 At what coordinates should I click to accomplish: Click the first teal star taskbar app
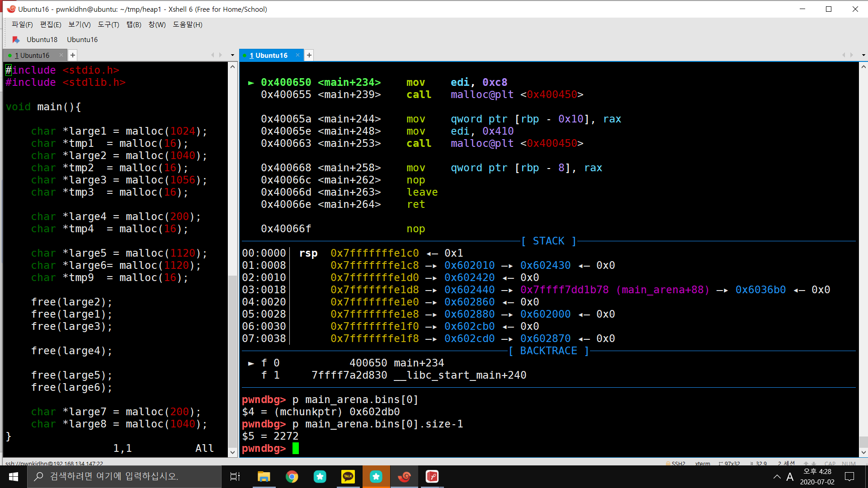(x=320, y=476)
